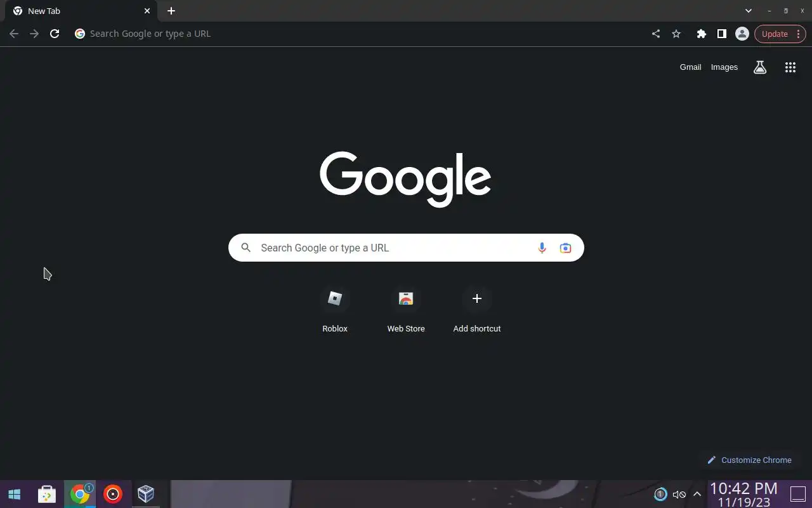Screen dimensions: 812x508
Task: Open the Web Store shortcut
Action: point(406,310)
